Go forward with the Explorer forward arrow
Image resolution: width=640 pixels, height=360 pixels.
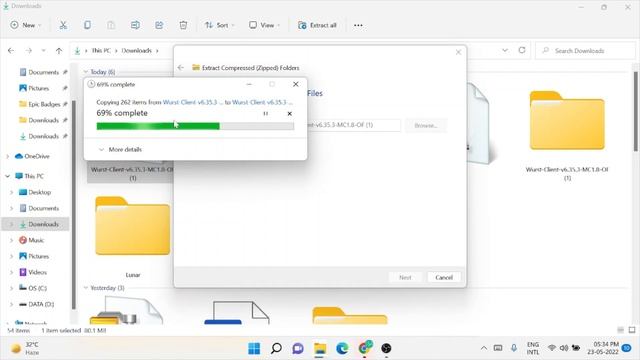pos(29,51)
